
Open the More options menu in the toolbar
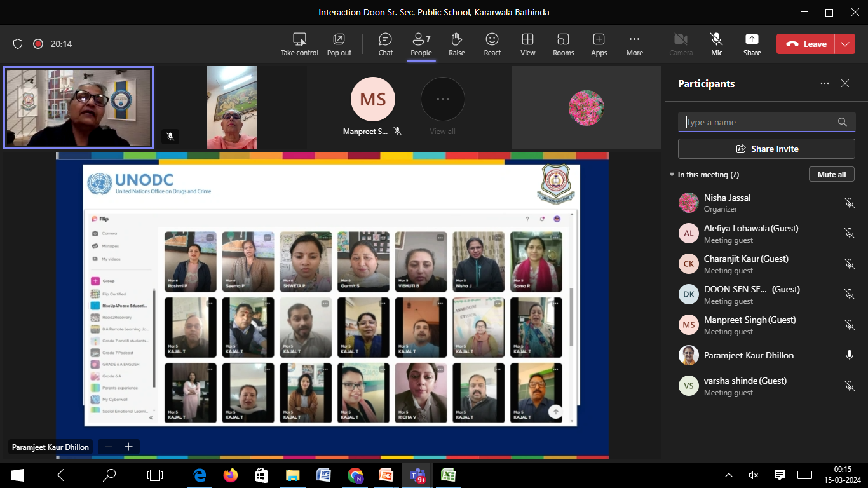[634, 44]
